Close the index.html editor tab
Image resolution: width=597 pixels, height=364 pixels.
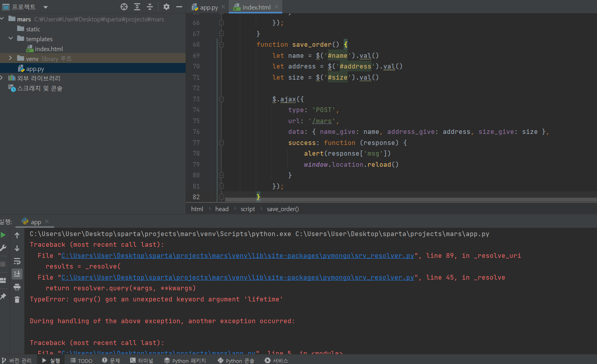click(276, 7)
